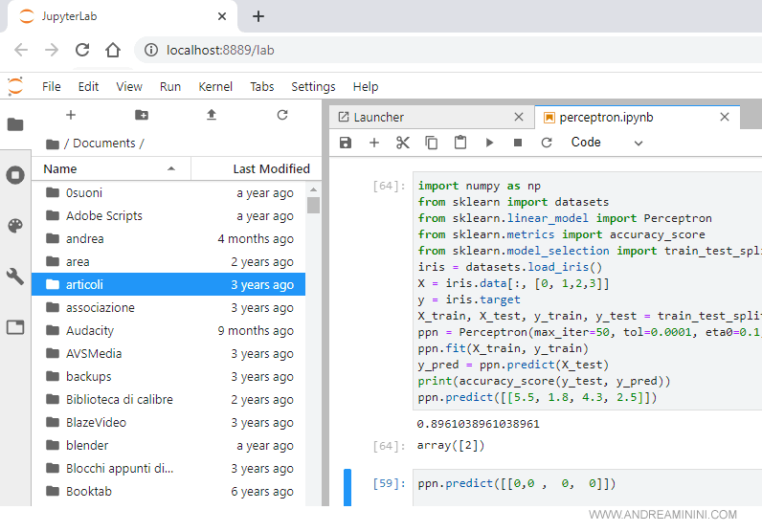762x532 pixels.
Task: Insert a cell below with the plus icon
Action: tap(373, 143)
